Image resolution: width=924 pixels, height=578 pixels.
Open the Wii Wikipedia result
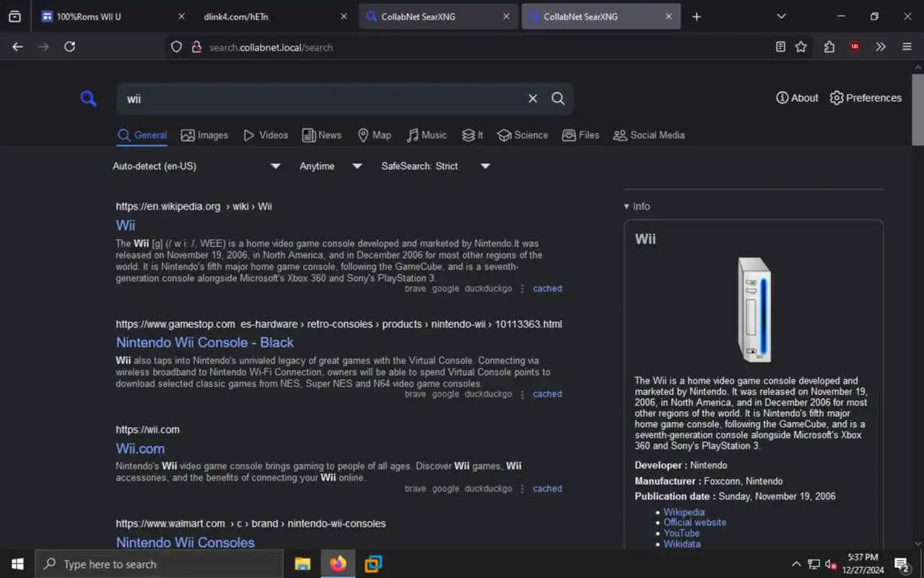[x=126, y=225]
